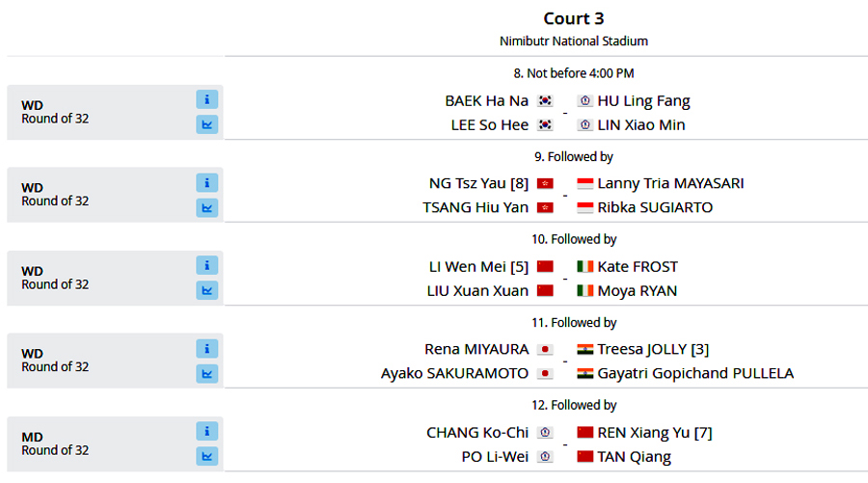The image size is (868, 483).
Task: Open stats chart icon for BAEK Ha Na match
Action: (206, 124)
